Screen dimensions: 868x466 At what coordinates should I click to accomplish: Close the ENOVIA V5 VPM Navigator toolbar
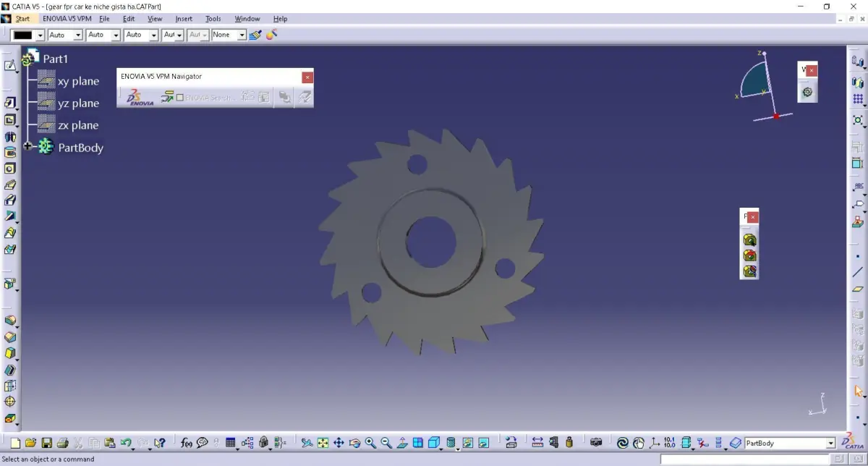point(307,77)
